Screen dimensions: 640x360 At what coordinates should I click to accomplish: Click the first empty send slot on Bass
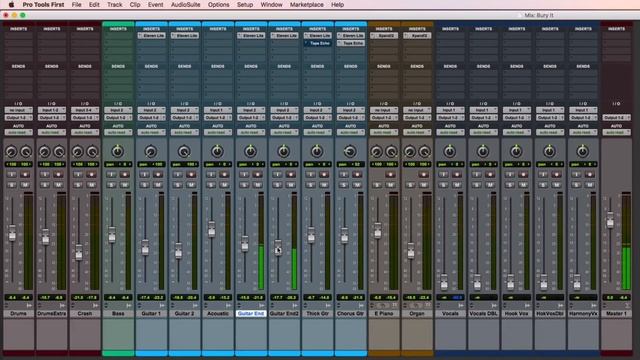point(118,73)
